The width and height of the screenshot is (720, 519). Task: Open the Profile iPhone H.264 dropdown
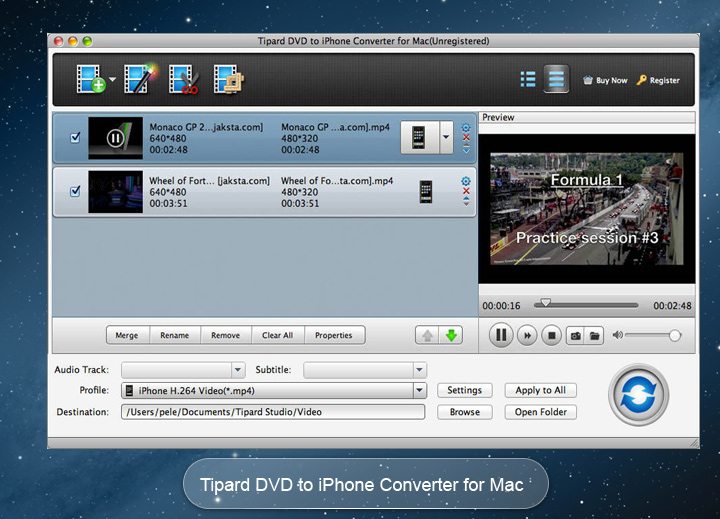pyautogui.click(x=274, y=390)
